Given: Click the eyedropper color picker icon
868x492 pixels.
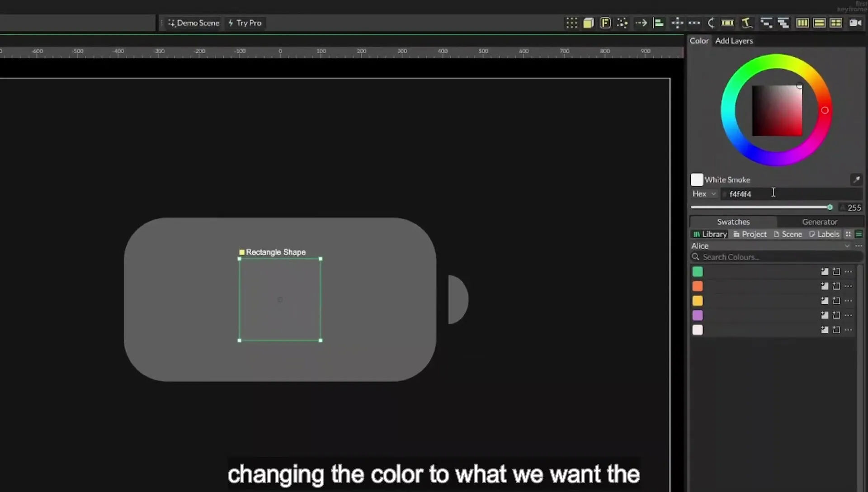Looking at the screenshot, I should click(856, 180).
